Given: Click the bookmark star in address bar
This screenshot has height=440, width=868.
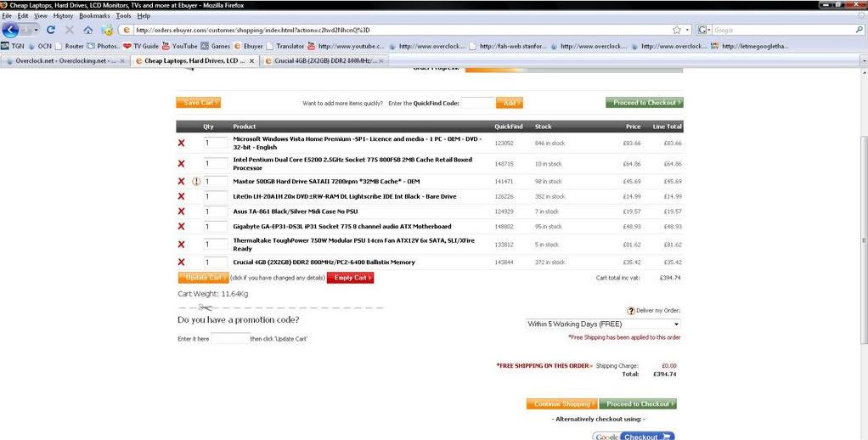Looking at the screenshot, I should (676, 30).
